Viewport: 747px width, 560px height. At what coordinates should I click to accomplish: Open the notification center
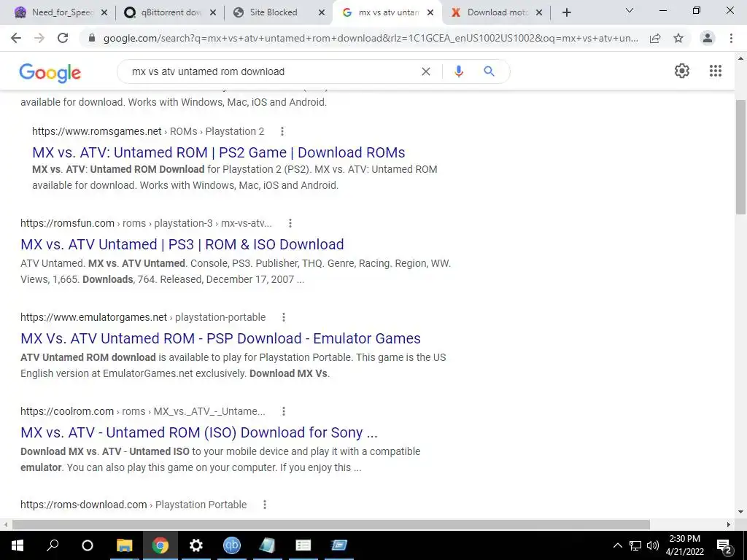724,545
